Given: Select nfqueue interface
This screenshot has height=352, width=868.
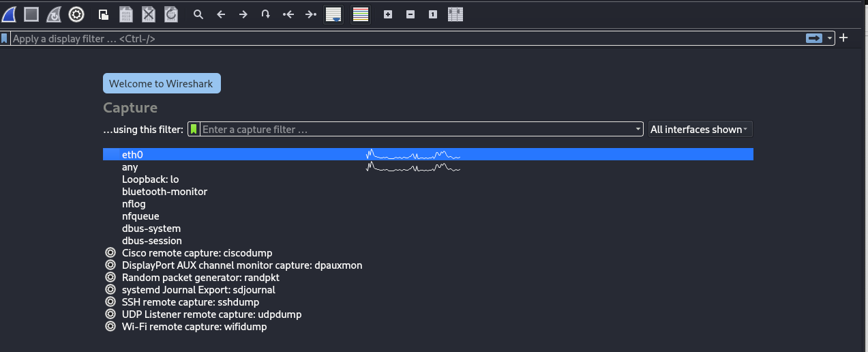Looking at the screenshot, I should point(428,216).
